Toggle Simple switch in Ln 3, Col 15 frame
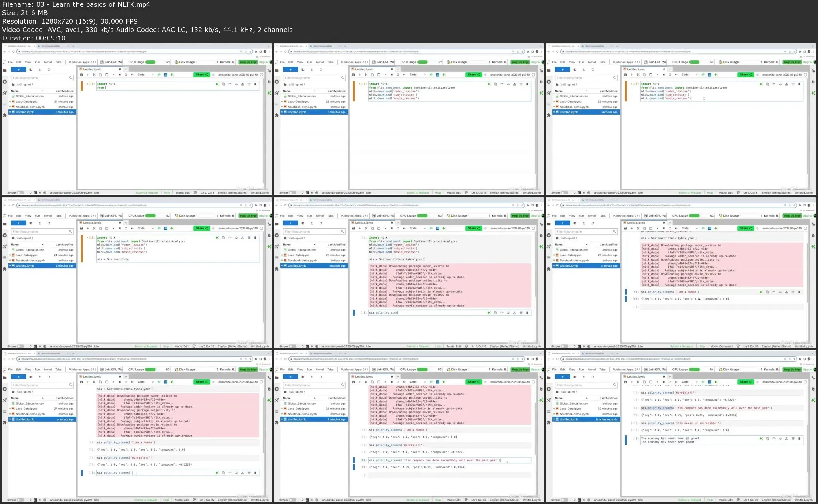818x504 pixels. pyautogui.click(x=292, y=193)
